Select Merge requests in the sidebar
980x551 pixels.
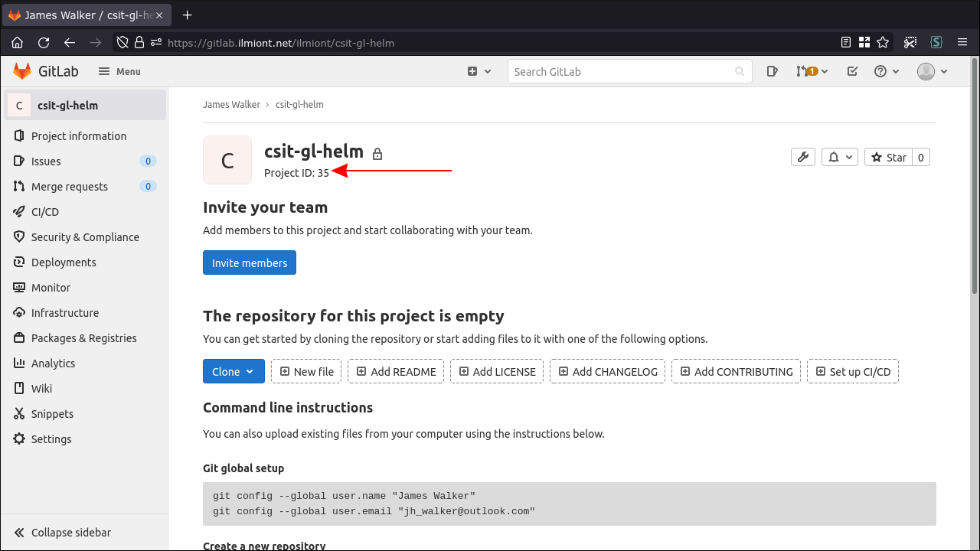pos(70,186)
